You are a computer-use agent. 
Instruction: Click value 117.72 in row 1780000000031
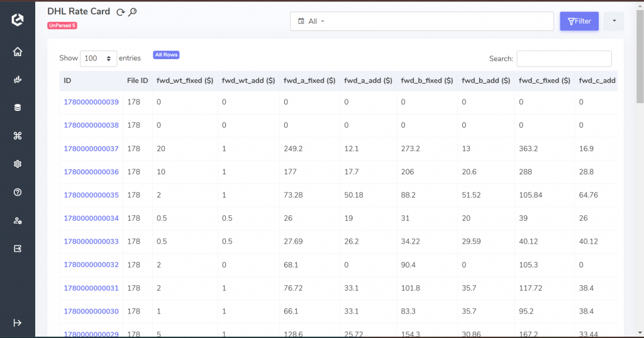[531, 288]
